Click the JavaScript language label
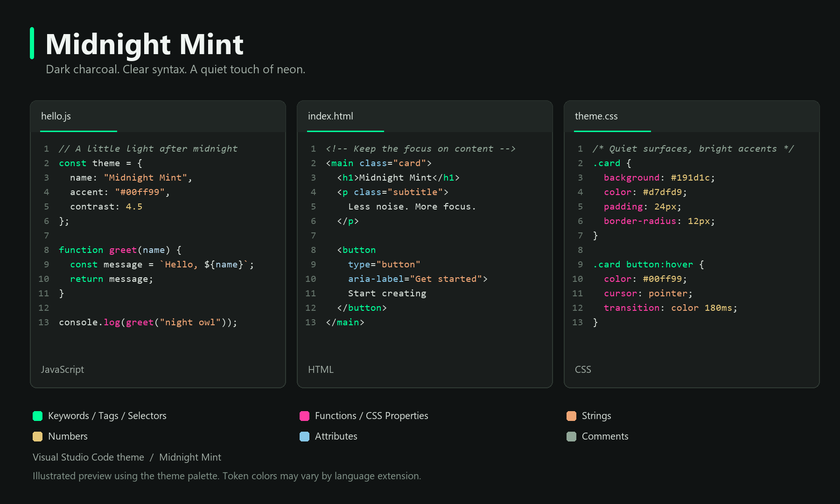Viewport: 840px width, 504px height. coord(63,370)
